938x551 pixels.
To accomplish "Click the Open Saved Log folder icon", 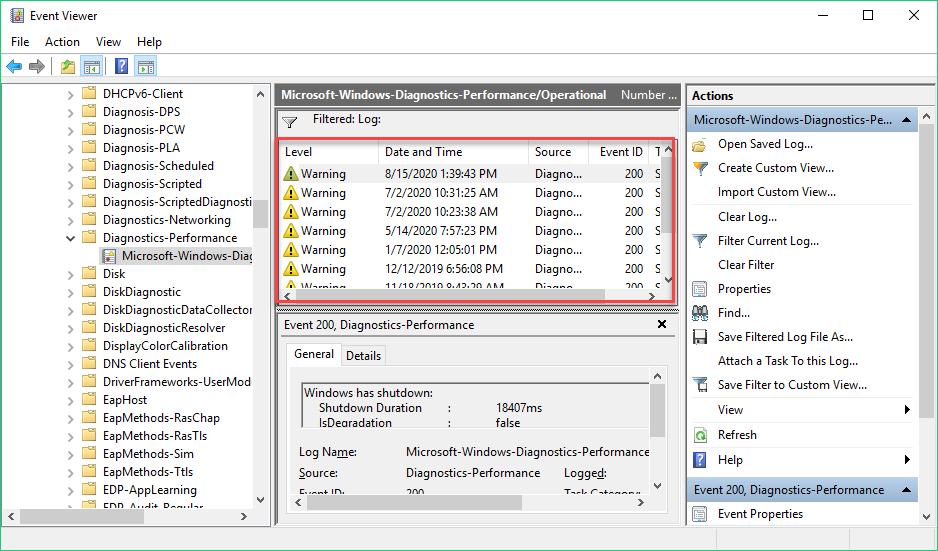I will [699, 144].
